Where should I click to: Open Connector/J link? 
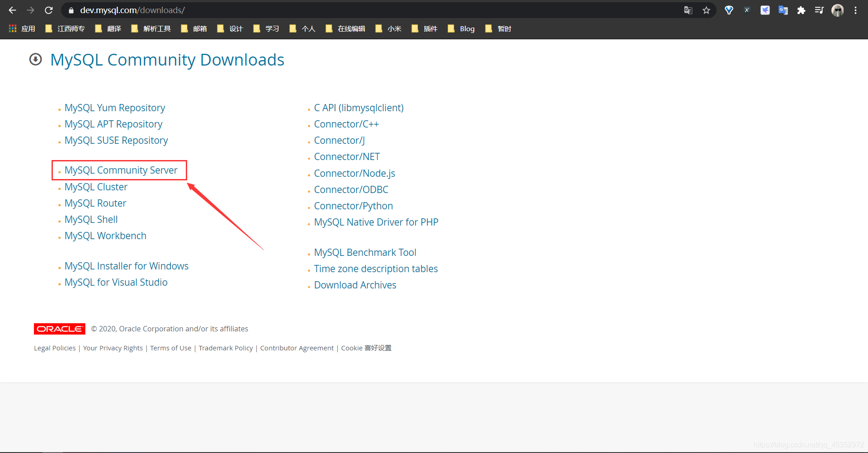(x=340, y=140)
